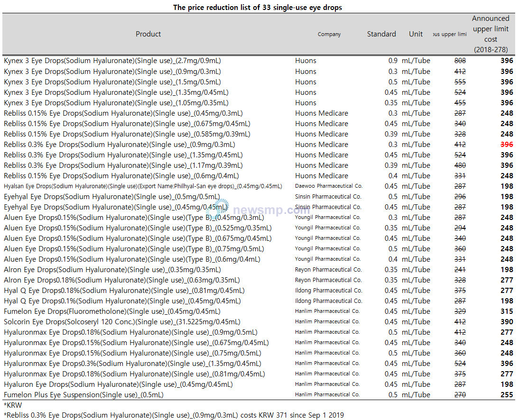Click Standard value 0.9 in first row
The width and height of the screenshot is (518, 420).
(393, 61)
